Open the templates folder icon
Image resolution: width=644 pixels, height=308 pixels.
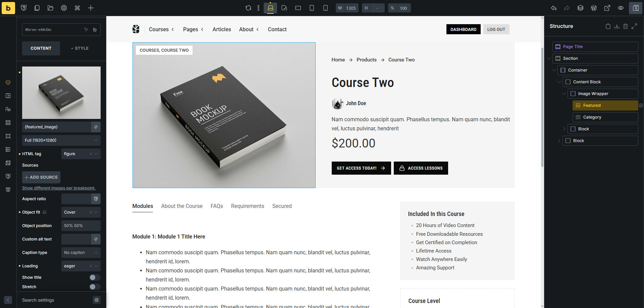tap(50, 8)
